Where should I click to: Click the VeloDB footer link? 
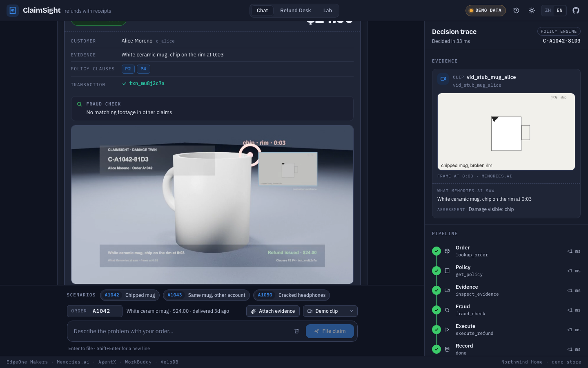pyautogui.click(x=169, y=362)
